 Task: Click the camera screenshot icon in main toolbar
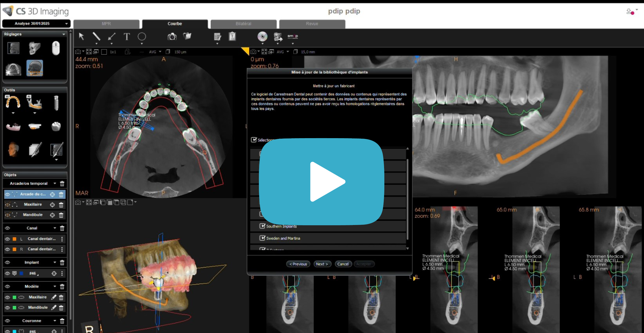pos(172,37)
